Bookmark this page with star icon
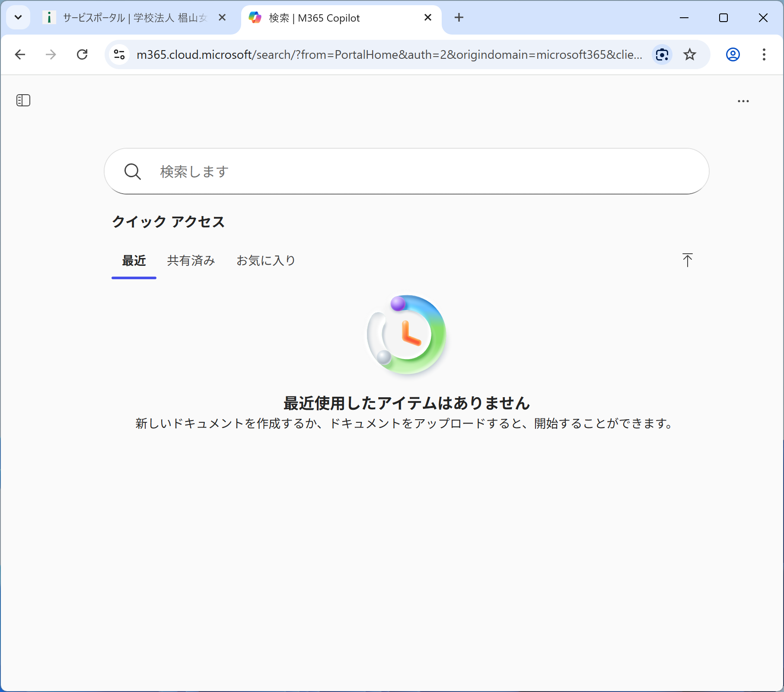Screen dimensions: 784x692 click(x=690, y=54)
